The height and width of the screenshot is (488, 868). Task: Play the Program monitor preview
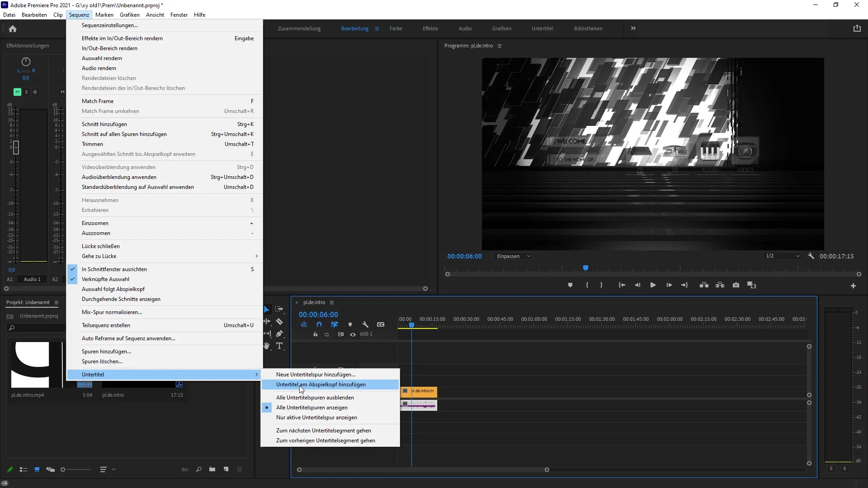click(x=653, y=285)
